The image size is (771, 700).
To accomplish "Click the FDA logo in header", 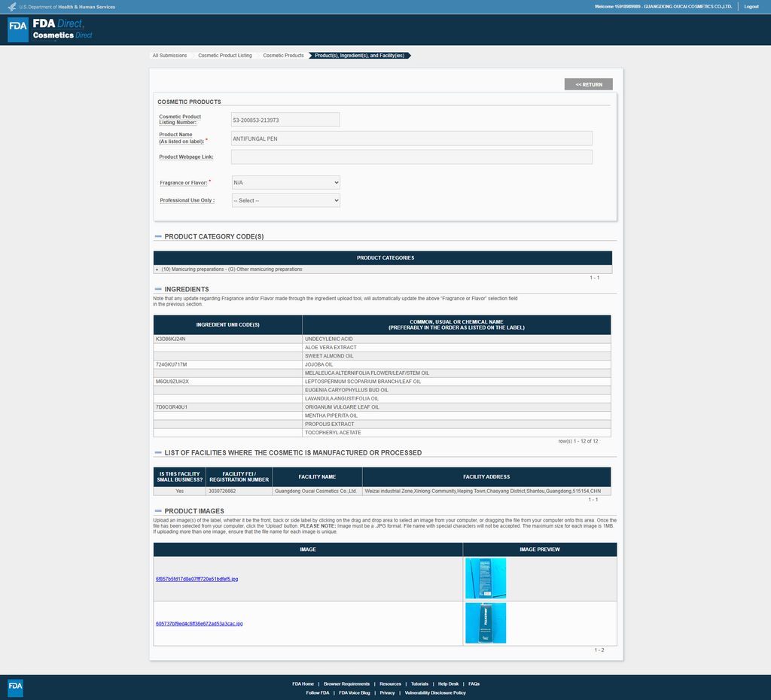I will [x=18, y=29].
